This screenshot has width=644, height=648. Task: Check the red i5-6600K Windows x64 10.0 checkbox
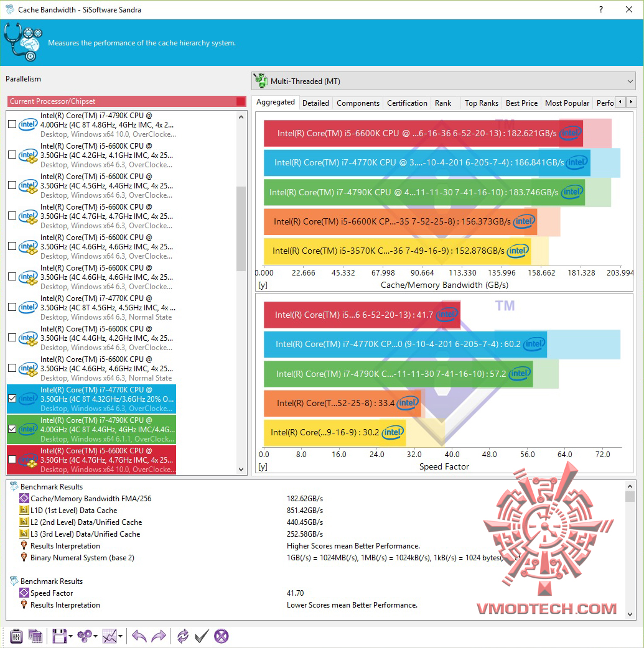(12, 460)
